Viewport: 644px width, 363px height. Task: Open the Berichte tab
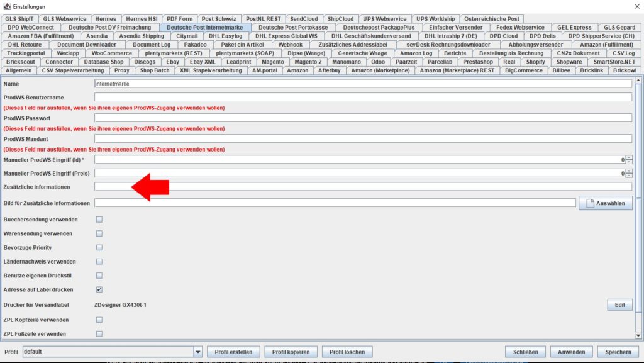(x=455, y=53)
